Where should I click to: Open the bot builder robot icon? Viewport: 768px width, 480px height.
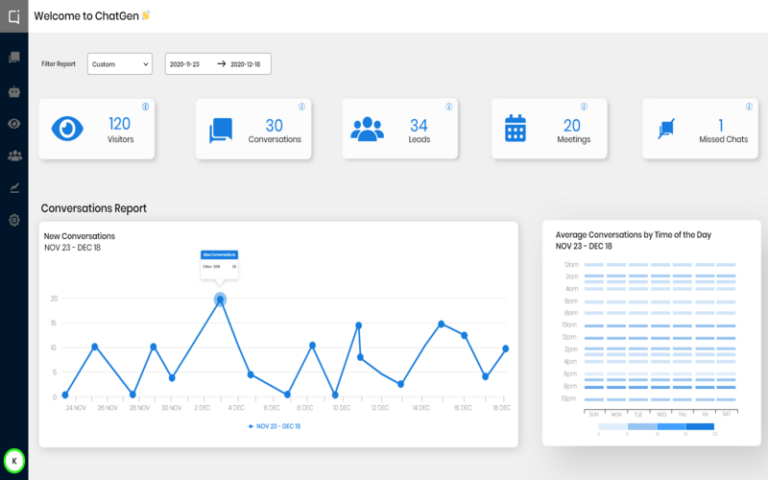[14, 91]
